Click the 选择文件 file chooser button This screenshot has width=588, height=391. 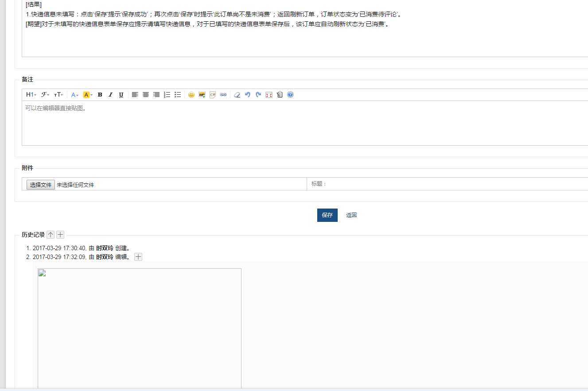41,185
